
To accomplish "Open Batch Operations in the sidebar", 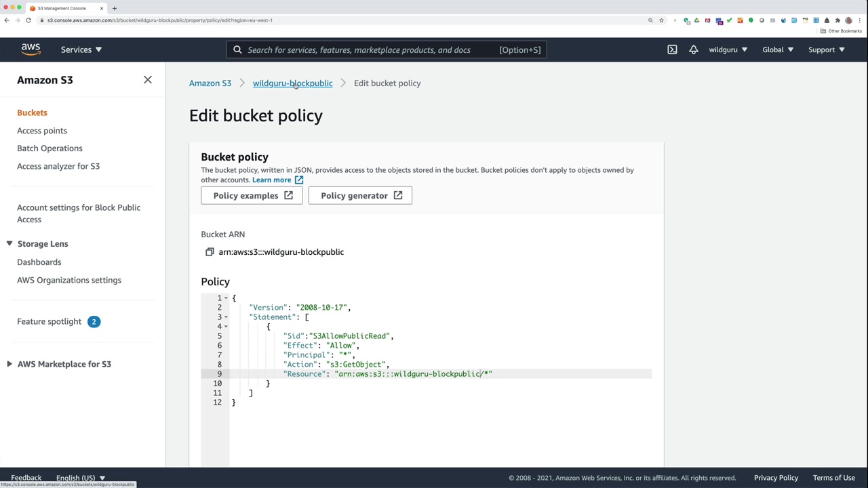I will (x=50, y=148).
